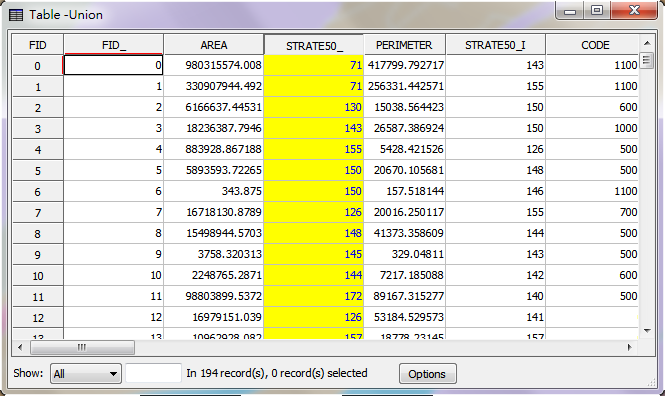Click AREA cell 330907944.492
Image resolution: width=665 pixels, height=396 pixels.
(x=214, y=86)
